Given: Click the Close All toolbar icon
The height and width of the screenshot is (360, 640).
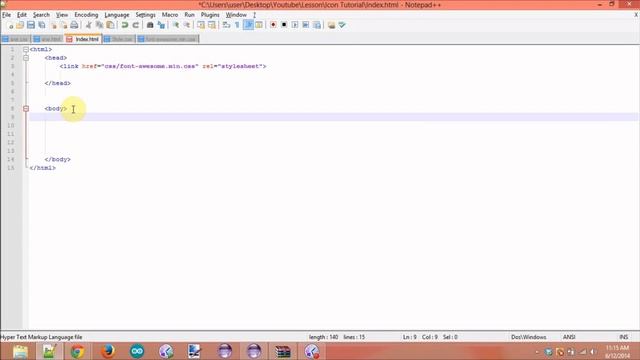Looking at the screenshot, I should (x=63, y=25).
